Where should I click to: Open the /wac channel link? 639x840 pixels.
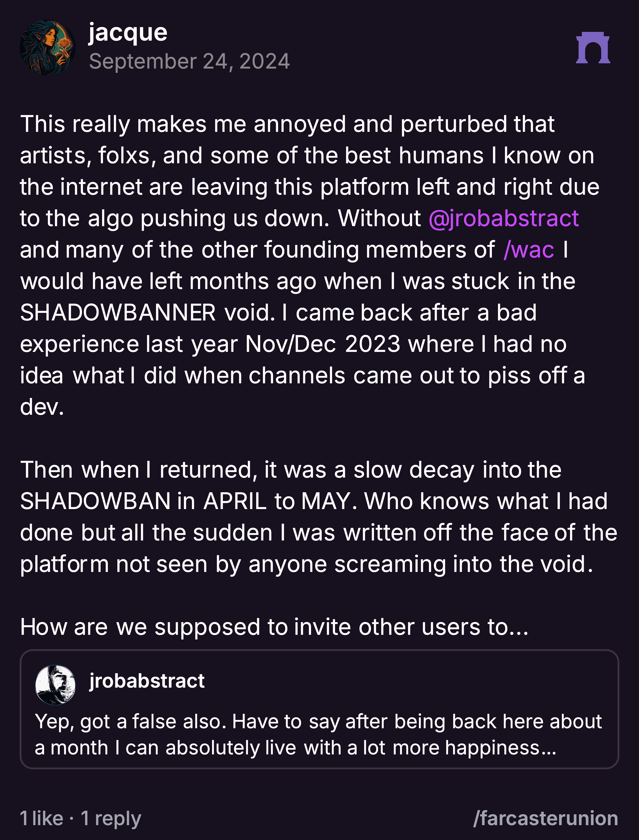click(529, 250)
